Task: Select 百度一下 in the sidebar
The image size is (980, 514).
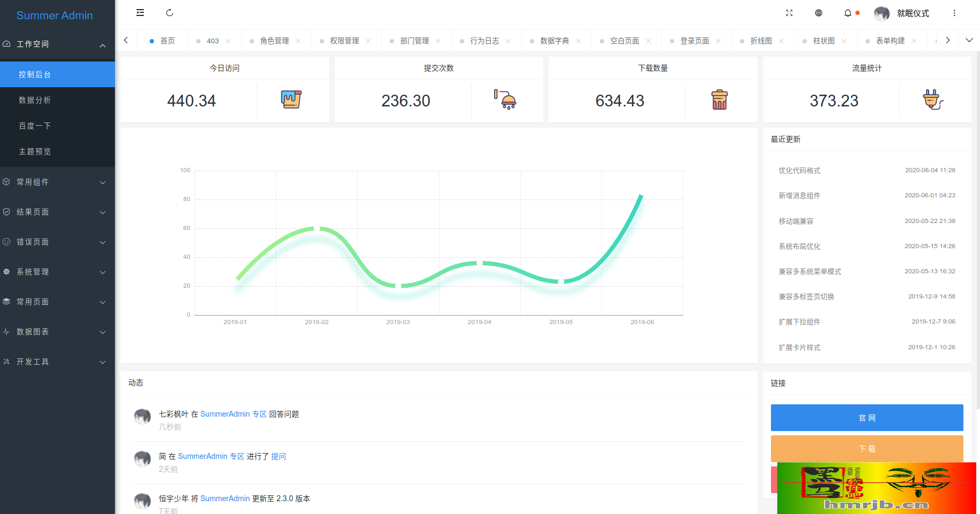Action: pos(57,126)
